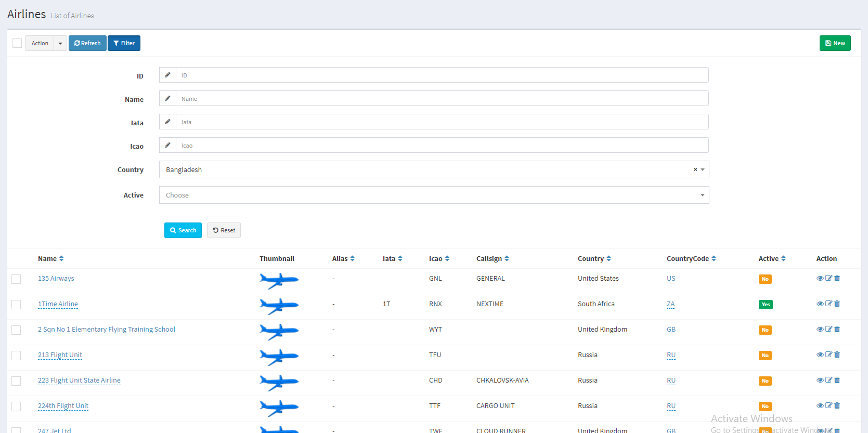Click the green New button
The height and width of the screenshot is (433, 868).
(835, 43)
